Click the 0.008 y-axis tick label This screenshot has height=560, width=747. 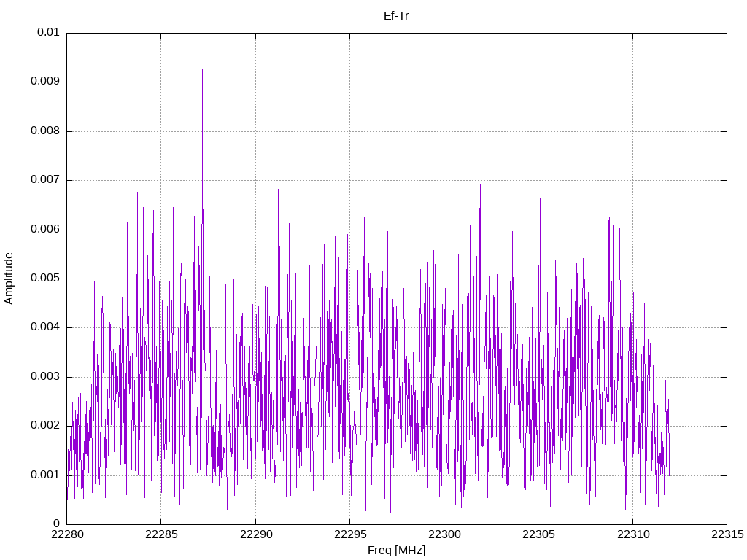(x=45, y=131)
